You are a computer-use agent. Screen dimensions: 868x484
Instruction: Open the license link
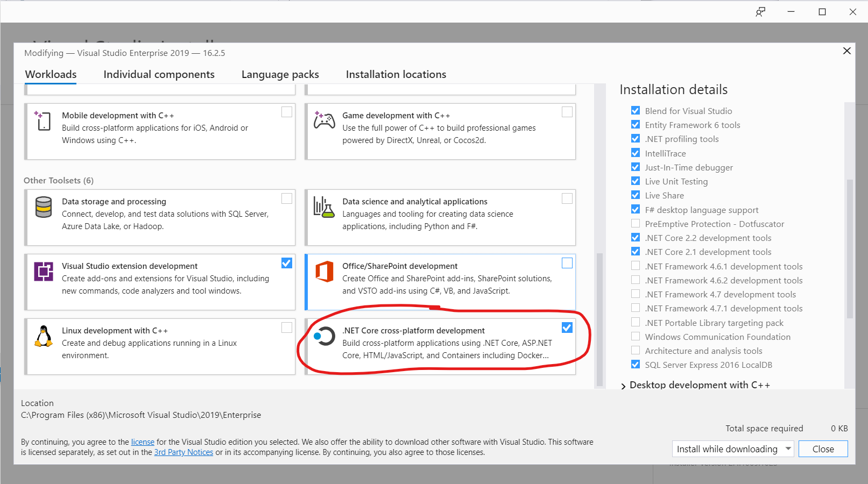coord(142,442)
